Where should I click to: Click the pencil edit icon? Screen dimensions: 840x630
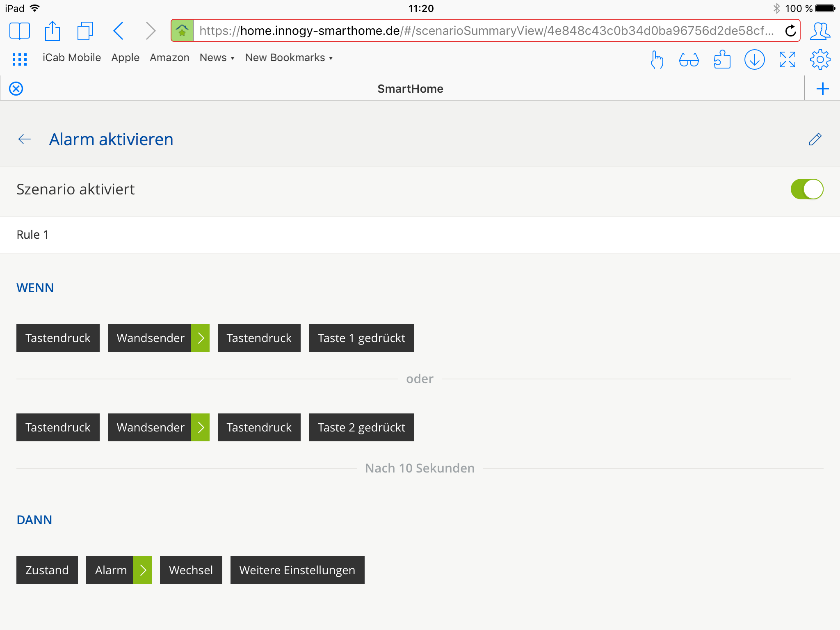(815, 139)
